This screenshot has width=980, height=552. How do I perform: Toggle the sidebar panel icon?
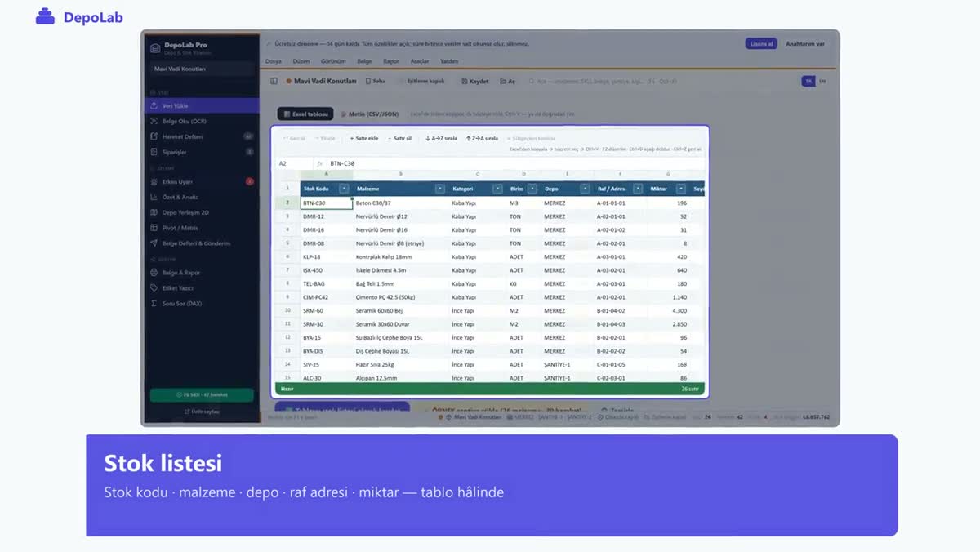click(x=274, y=81)
